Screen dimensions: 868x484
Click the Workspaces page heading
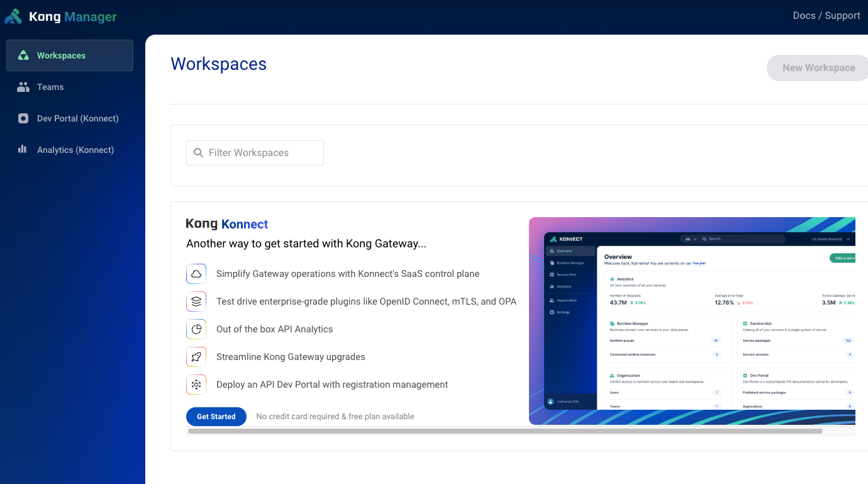point(219,64)
